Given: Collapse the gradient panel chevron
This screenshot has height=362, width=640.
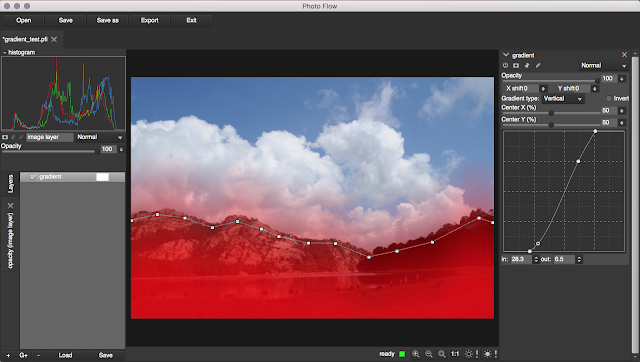Looking at the screenshot, I should 506,55.
